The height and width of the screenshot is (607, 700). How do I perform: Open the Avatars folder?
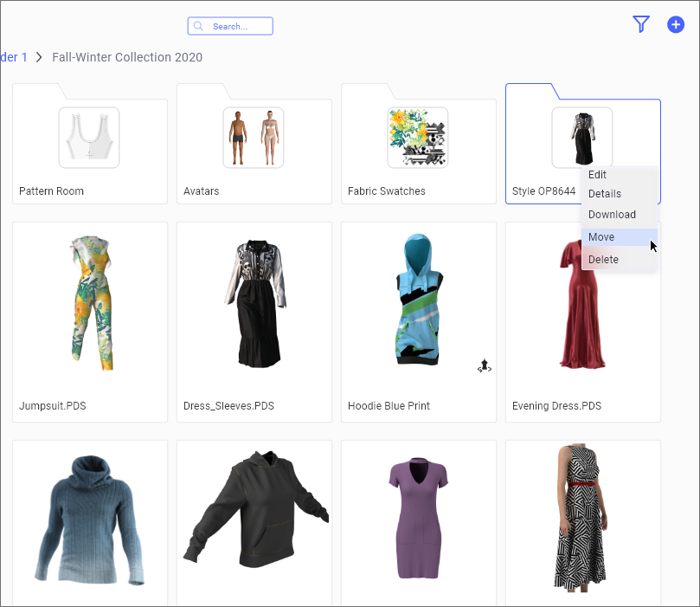click(x=254, y=144)
